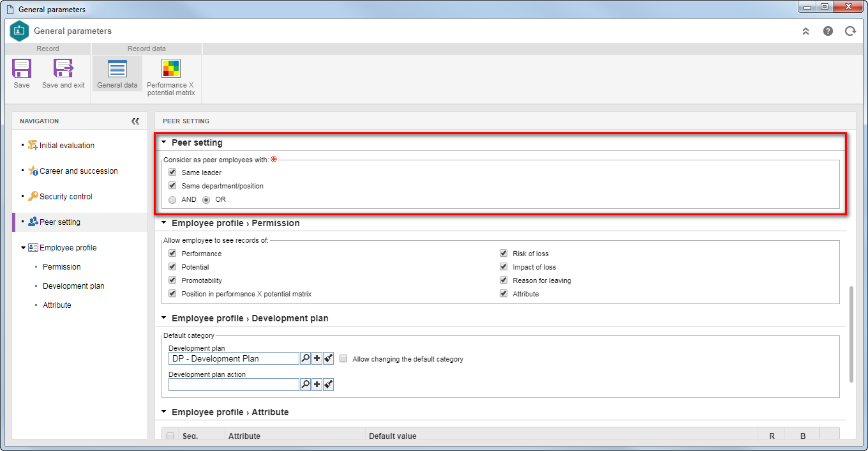Open the help question mark icon
This screenshot has height=451, width=868.
tap(828, 31)
